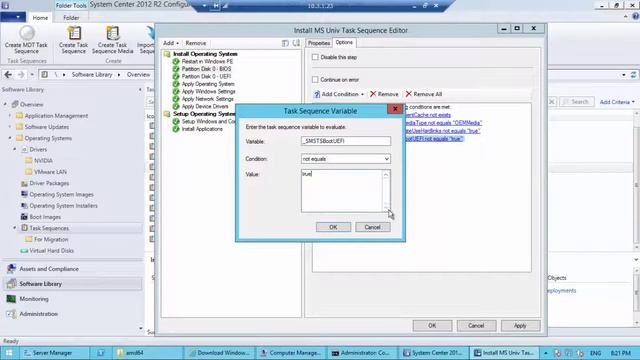Screen dimensions: 640x360
Task: Click Cancel in Task Sequence Editor
Action: 476,326
